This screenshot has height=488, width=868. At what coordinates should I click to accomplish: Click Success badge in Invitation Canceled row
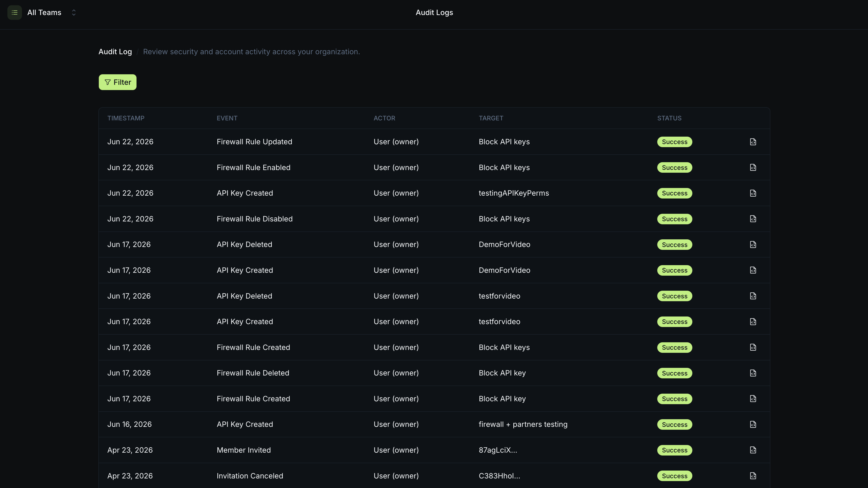(675, 476)
